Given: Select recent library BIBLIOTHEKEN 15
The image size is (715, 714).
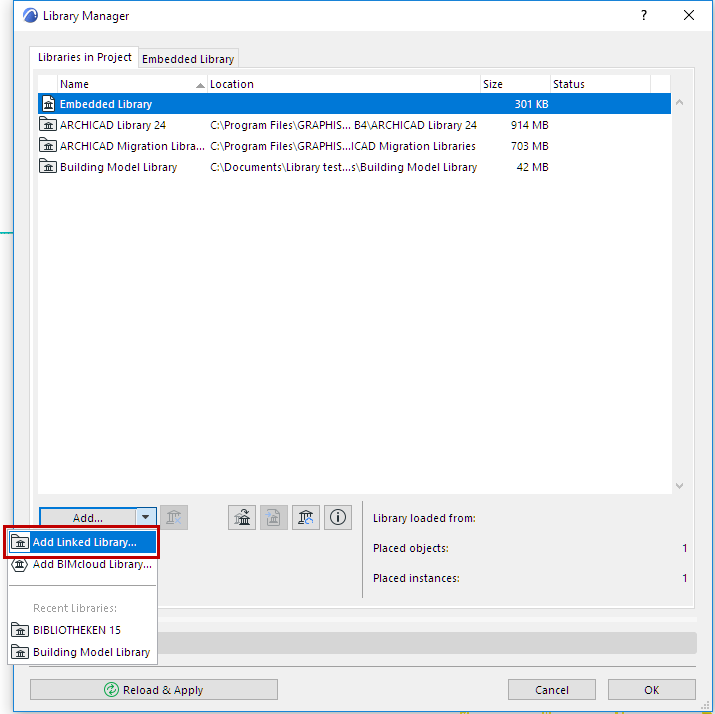Looking at the screenshot, I should [82, 630].
